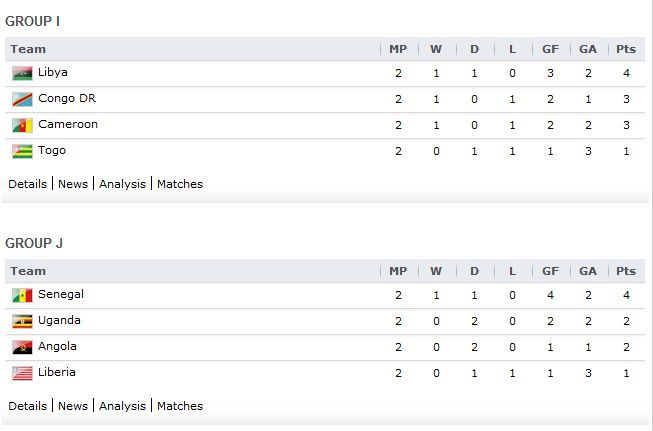Click the Congo DR flag icon
This screenshot has width=653, height=431.
tap(22, 100)
